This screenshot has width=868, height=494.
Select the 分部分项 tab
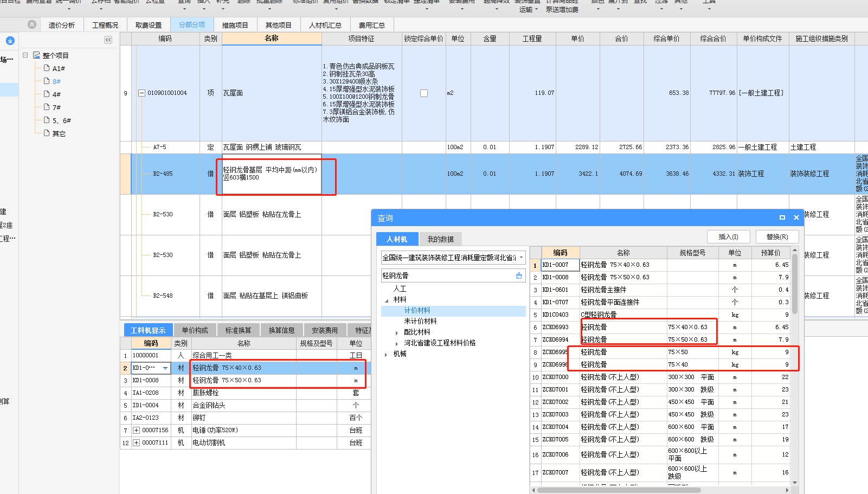(192, 25)
